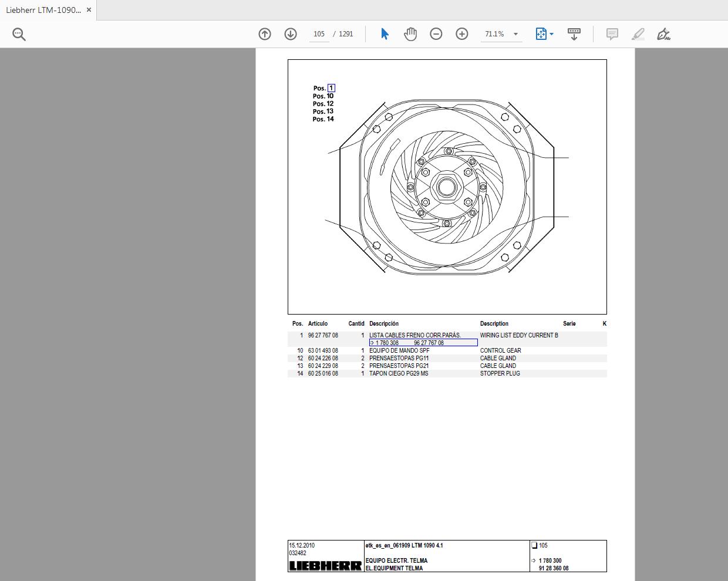This screenshot has width=728, height=581.
Task: Click the Pos. 12 label in diagram
Action: pos(323,104)
